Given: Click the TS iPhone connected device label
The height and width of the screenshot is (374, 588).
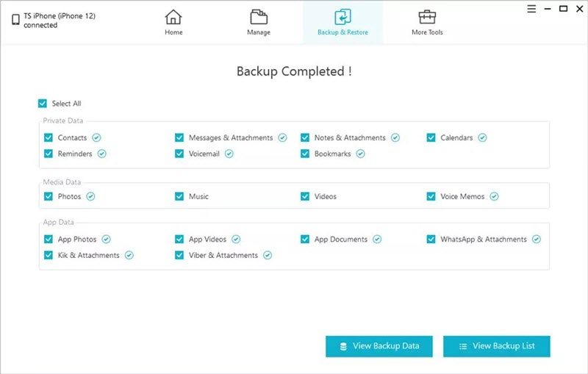Looking at the screenshot, I should (x=60, y=21).
